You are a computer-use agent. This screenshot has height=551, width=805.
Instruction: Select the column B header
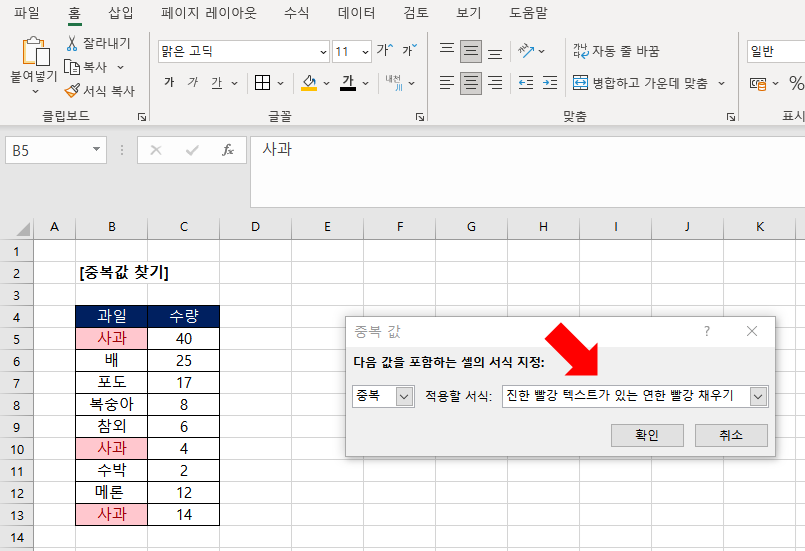pyautogui.click(x=111, y=227)
